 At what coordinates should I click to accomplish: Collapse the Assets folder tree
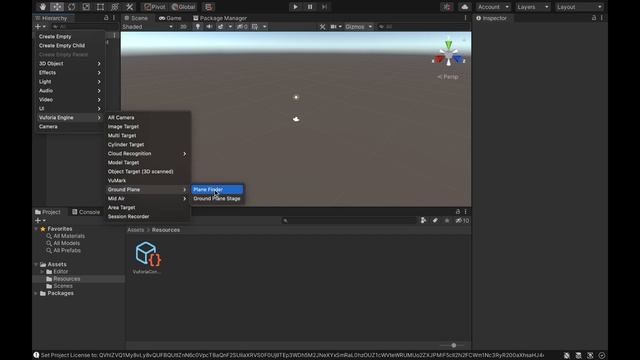[x=36, y=264]
